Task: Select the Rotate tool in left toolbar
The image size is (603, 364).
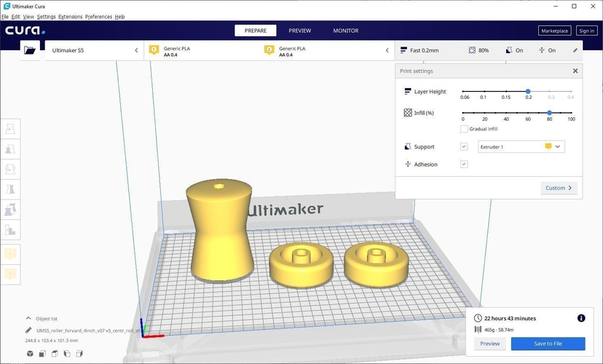Action: [10, 169]
